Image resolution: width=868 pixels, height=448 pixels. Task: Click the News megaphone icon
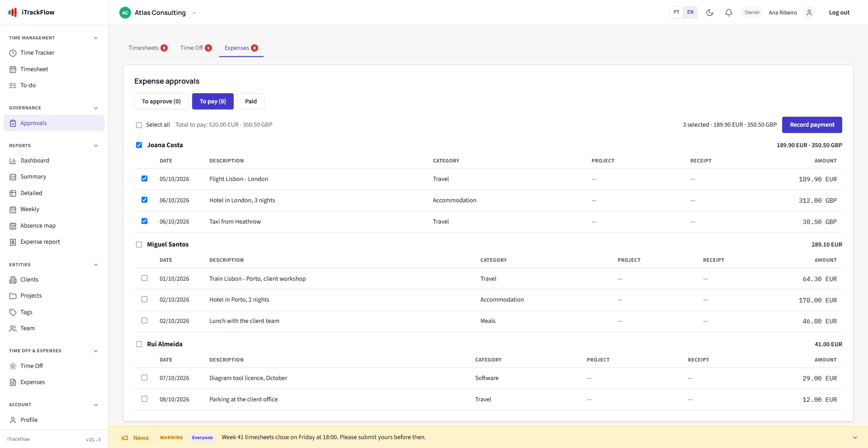pos(125,438)
